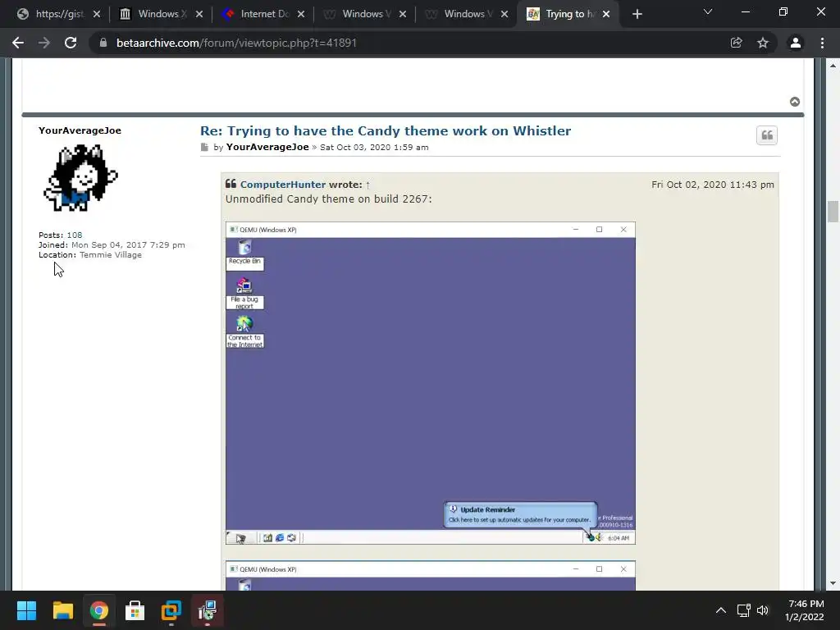This screenshot has height=630, width=840.
Task: Open the tab search dropdown
Action: point(708,11)
